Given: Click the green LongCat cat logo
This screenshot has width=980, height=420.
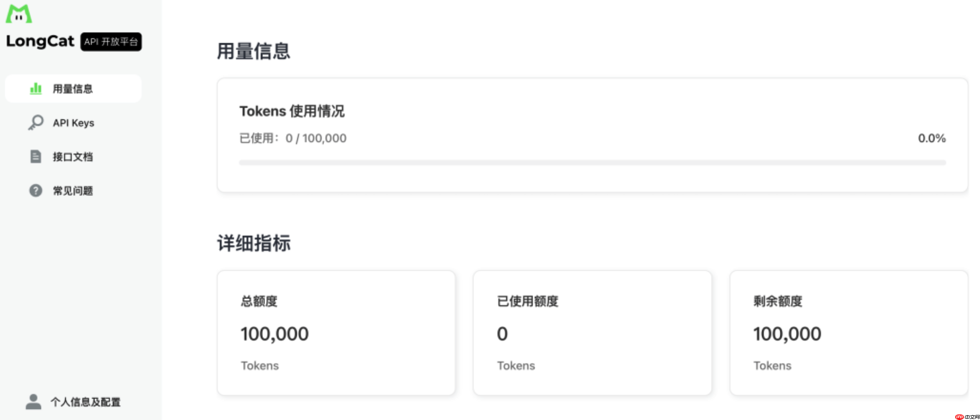Looking at the screenshot, I should click(19, 13).
